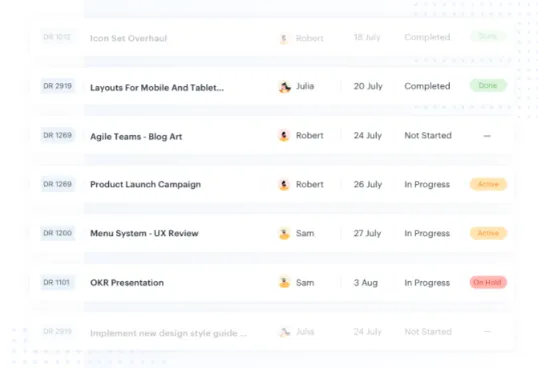Open the OKR Presentation task
Screen dimensions: 538x368
click(x=127, y=283)
